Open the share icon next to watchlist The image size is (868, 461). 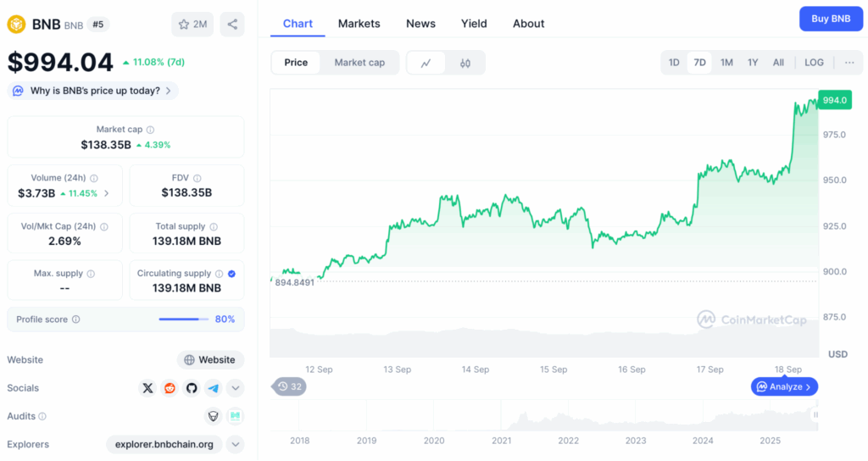[232, 24]
